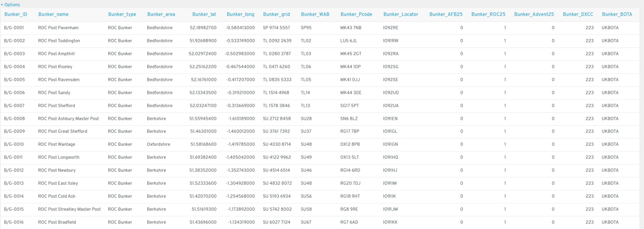This screenshot has height=229, width=644.
Task: Click Bunker_DXCC column header
Action: pyautogui.click(x=578, y=14)
